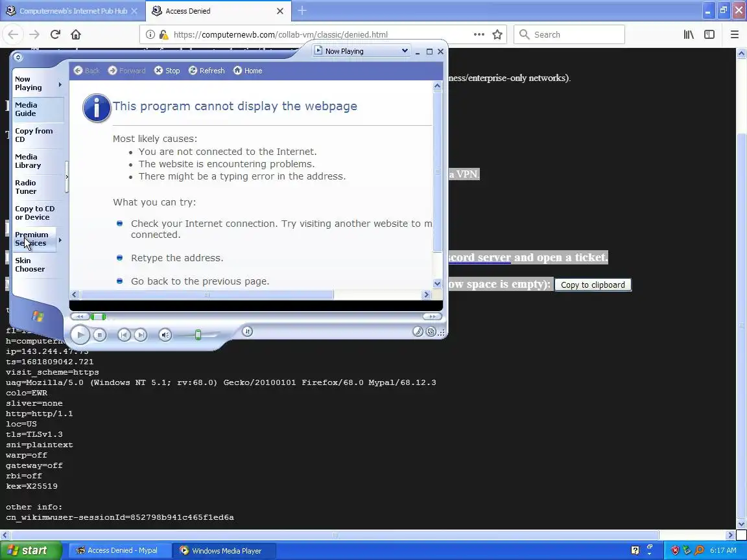Open the Mypal hamburger menu
Image resolution: width=747 pixels, height=560 pixels.
point(734,34)
